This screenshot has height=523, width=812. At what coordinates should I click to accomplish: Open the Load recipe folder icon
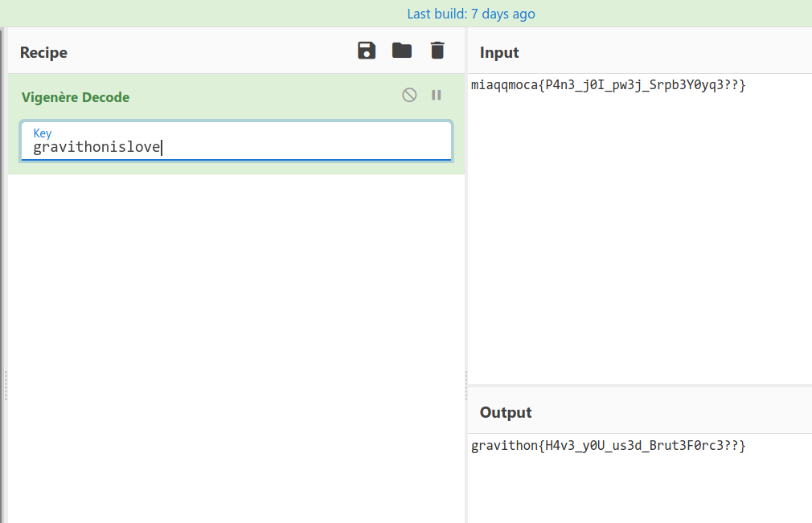coord(402,51)
